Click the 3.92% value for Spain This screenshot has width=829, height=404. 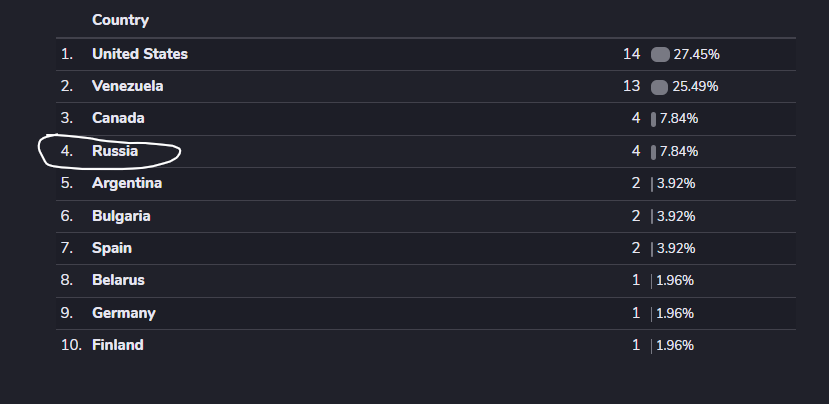(675, 248)
